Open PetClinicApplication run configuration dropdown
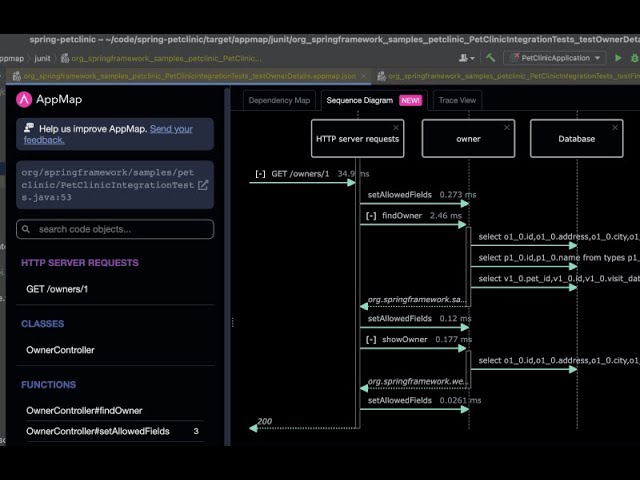The image size is (640, 480). click(555, 58)
